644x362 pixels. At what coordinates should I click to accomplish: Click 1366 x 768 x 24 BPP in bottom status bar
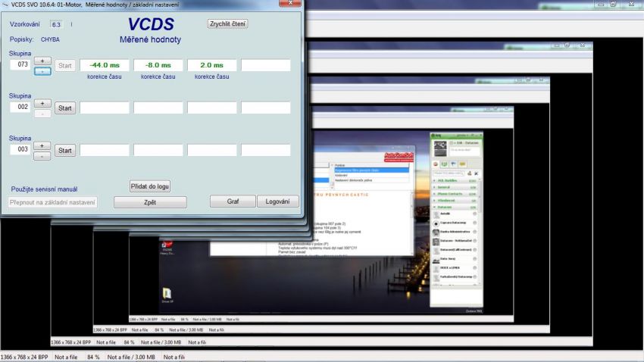24,357
